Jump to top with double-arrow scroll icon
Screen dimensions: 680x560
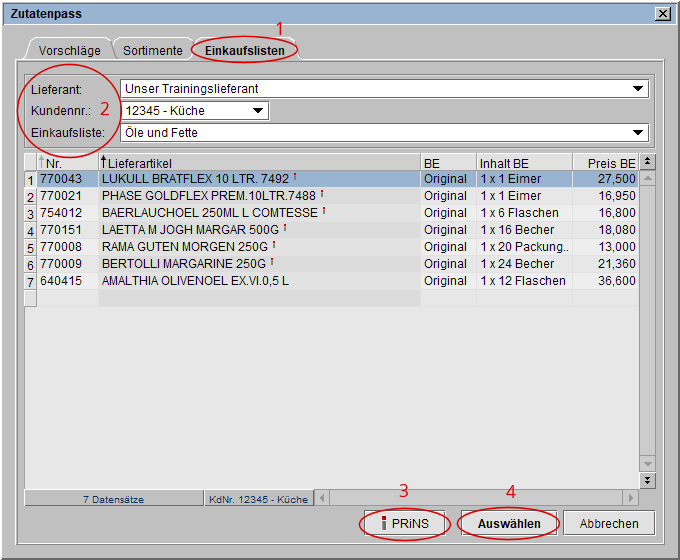pyautogui.click(x=647, y=162)
